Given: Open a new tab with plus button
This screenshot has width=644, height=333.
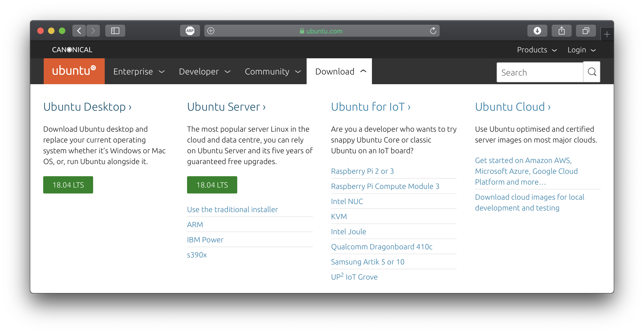Looking at the screenshot, I should 607,35.
